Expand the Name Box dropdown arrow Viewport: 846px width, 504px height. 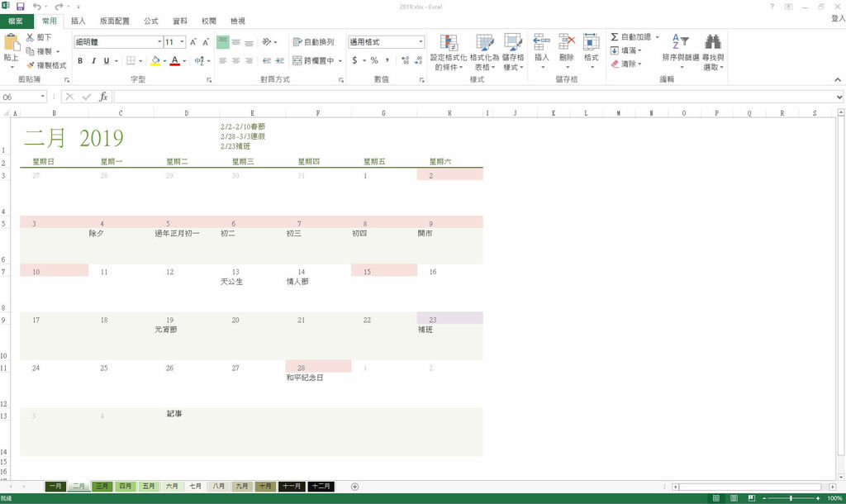pyautogui.click(x=43, y=97)
